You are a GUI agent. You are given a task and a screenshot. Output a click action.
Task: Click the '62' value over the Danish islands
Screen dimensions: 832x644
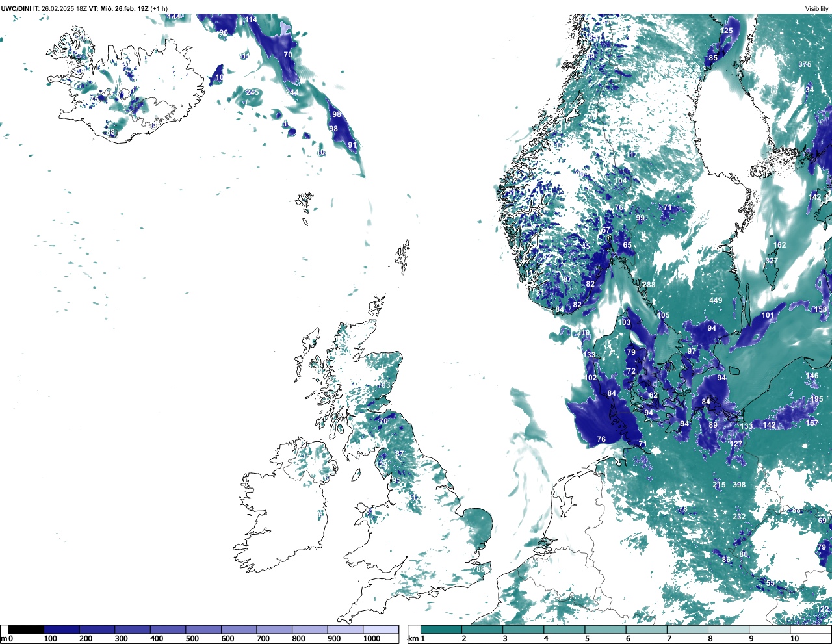point(653,395)
